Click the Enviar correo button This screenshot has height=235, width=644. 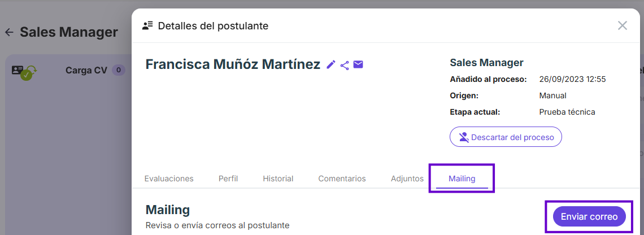coord(589,216)
